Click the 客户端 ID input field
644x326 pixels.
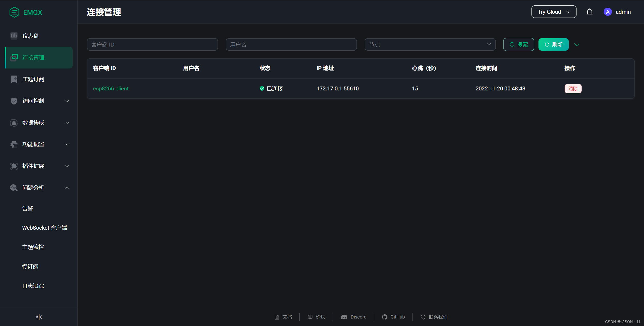[x=152, y=44]
